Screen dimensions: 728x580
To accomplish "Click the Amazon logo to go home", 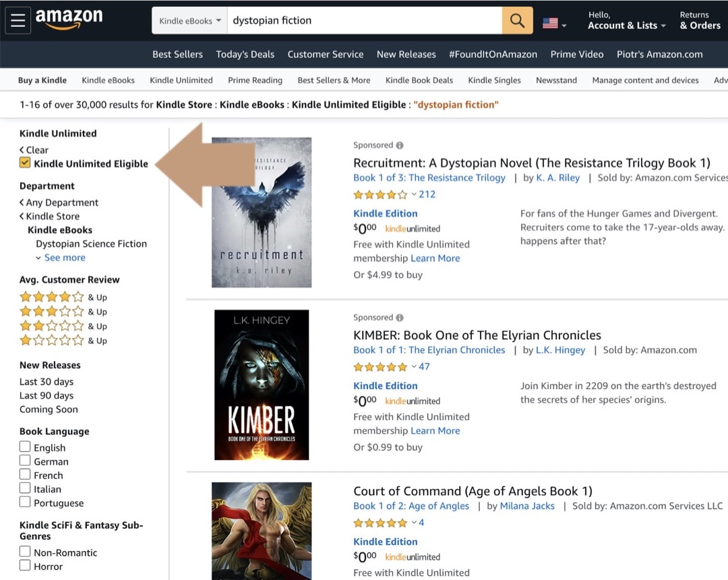I will click(x=69, y=19).
